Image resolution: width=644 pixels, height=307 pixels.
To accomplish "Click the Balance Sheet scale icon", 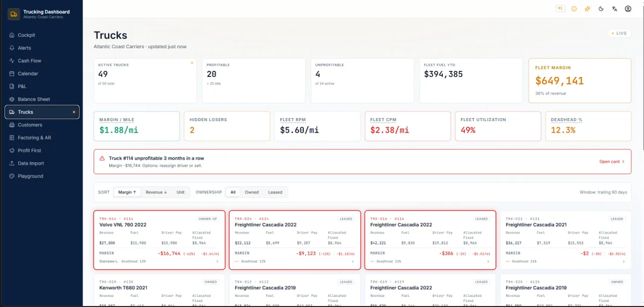I will (x=12, y=99).
